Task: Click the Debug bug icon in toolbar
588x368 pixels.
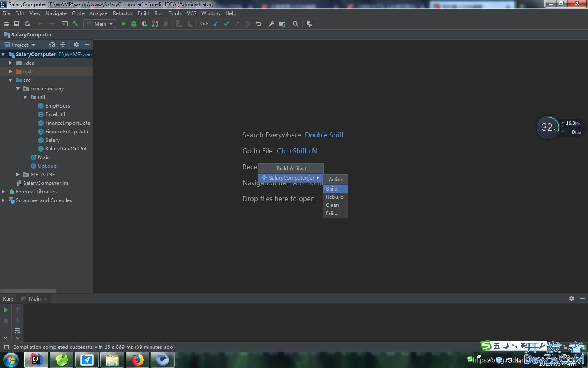Action: click(134, 24)
